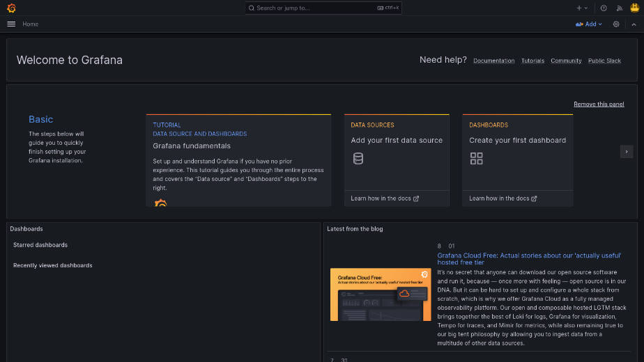Screen dimensions: 644x362
Task: Open the Add panel dropdown
Action: coord(589,24)
